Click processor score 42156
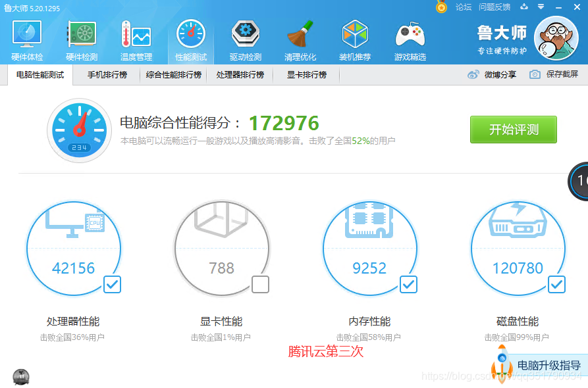This screenshot has width=588, height=388. (x=74, y=268)
